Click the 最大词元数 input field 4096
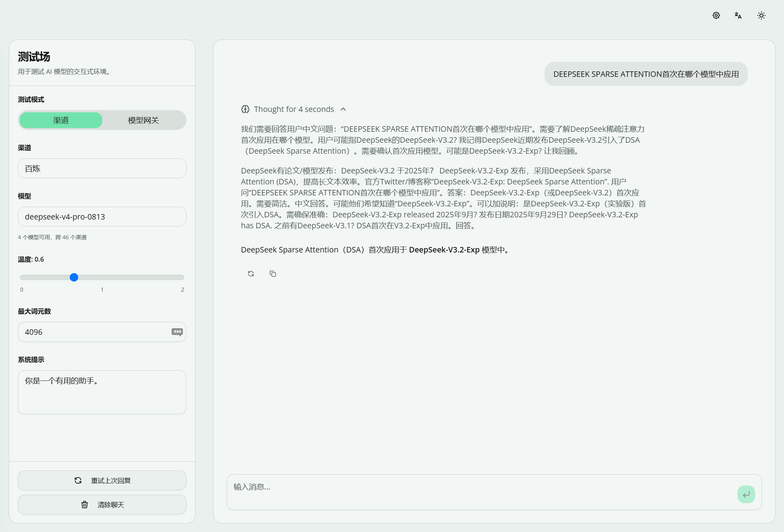Screen dimensions: 784x532 (102, 332)
